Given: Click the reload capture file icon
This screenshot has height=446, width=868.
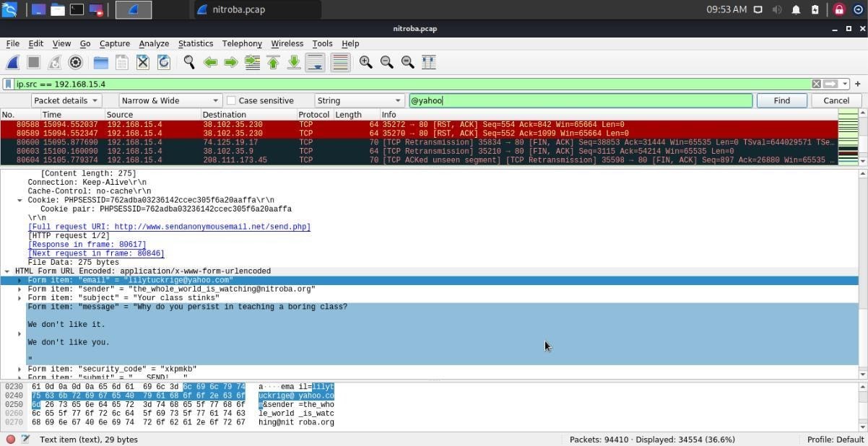Looking at the screenshot, I should pyautogui.click(x=164, y=63).
